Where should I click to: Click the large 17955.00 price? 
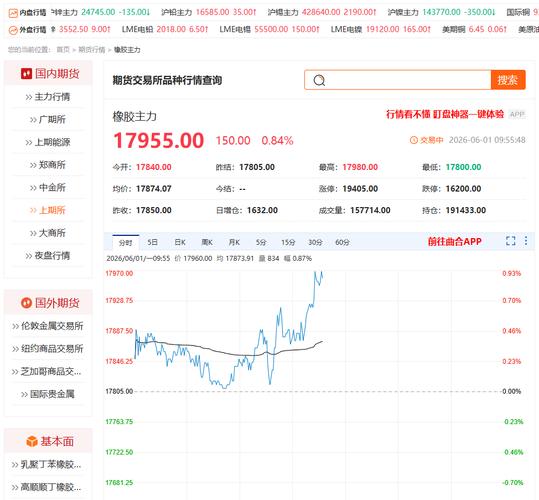(x=158, y=141)
